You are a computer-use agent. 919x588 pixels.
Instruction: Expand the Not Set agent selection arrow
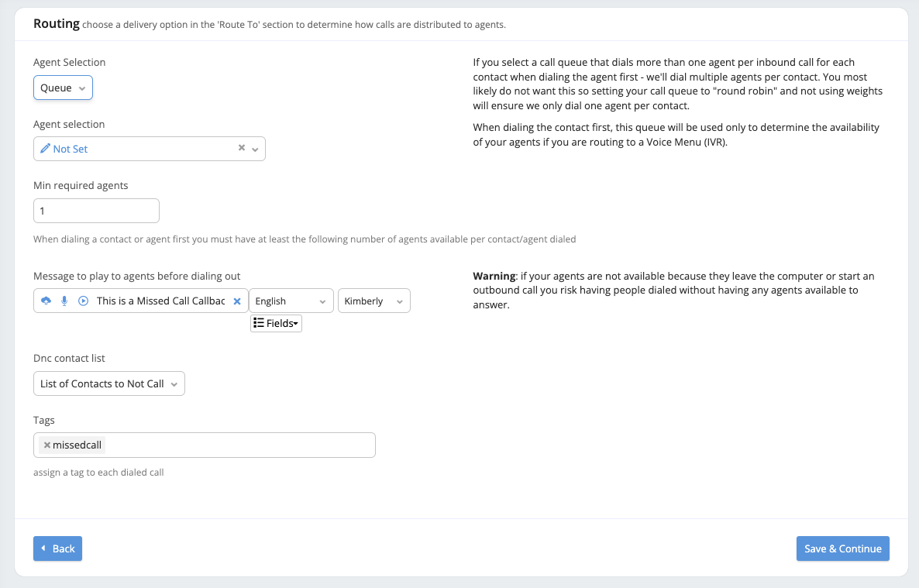point(255,150)
